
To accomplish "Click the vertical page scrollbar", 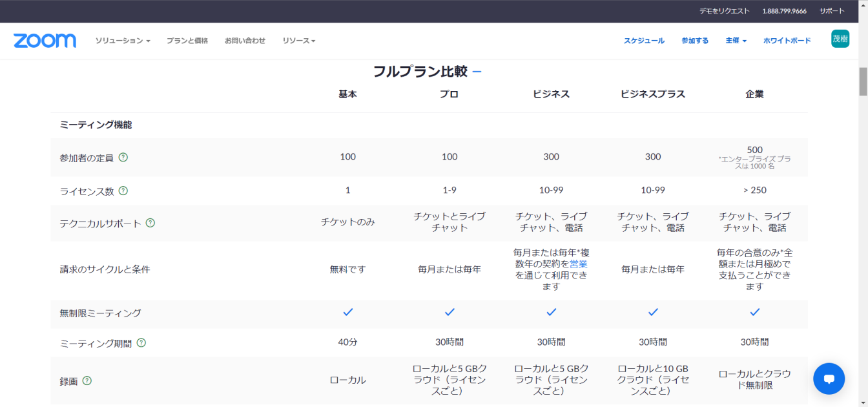I will pos(863,82).
